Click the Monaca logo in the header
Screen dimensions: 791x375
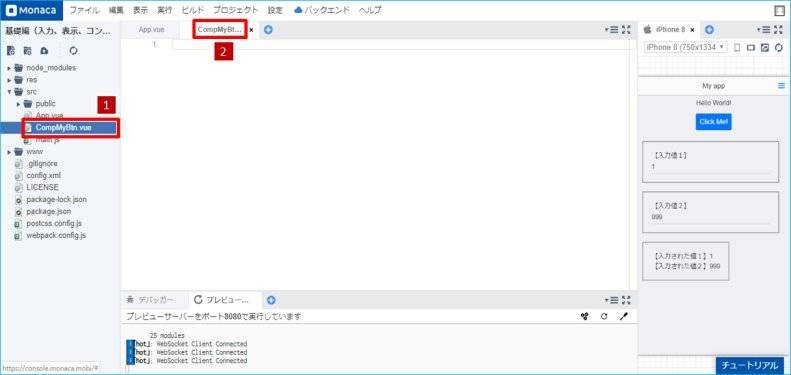[31, 10]
